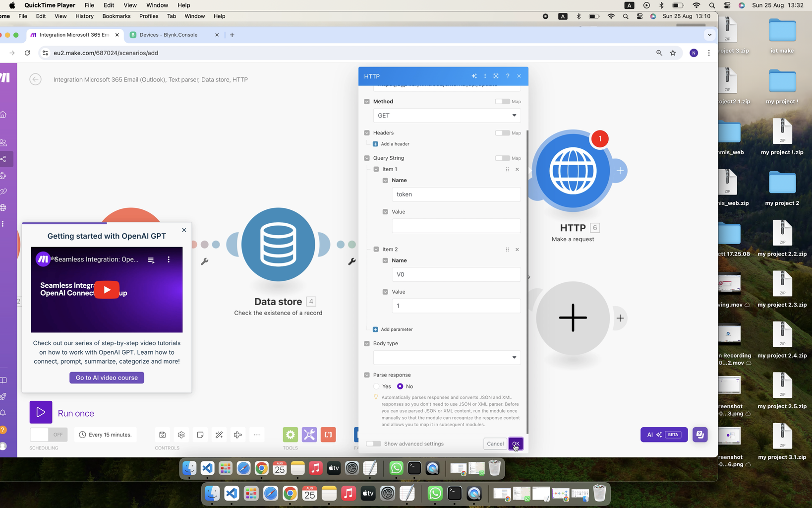The width and height of the screenshot is (812, 508).
Task: Open the AI BETA assistant button
Action: click(664, 435)
